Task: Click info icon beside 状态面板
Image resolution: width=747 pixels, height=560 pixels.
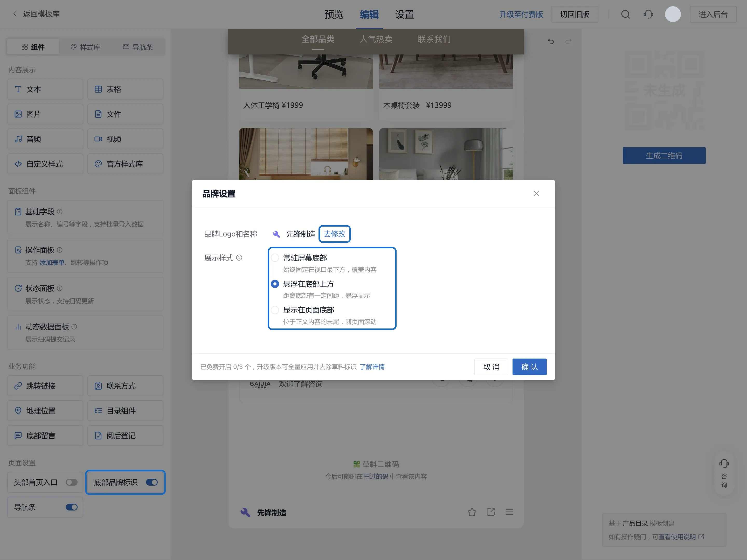Action: 60,288
